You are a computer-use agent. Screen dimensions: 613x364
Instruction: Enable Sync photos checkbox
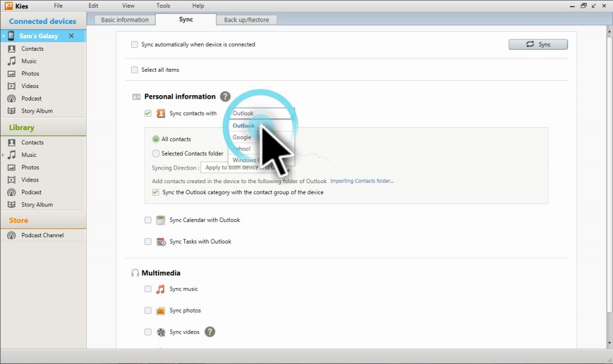(x=148, y=311)
